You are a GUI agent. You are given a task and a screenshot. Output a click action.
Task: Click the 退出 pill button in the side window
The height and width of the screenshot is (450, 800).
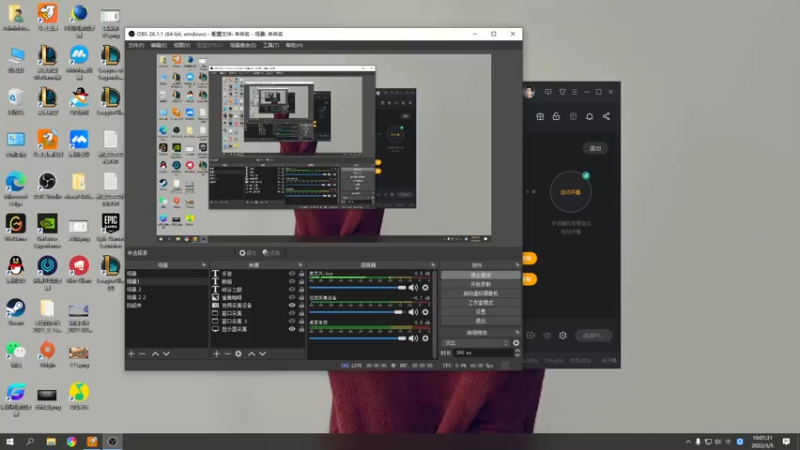point(595,148)
